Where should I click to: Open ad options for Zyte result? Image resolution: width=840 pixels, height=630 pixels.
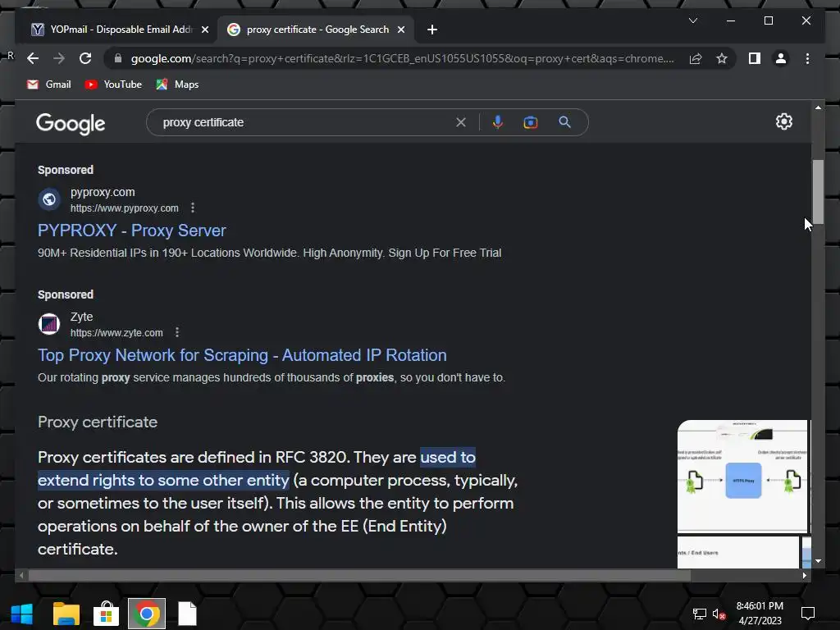coord(177,333)
